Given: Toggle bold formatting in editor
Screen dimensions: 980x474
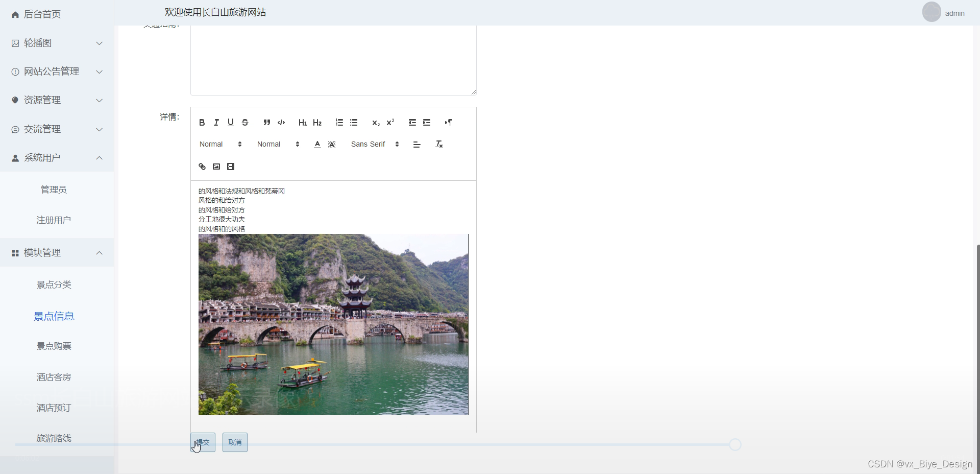Looking at the screenshot, I should click(x=202, y=123).
